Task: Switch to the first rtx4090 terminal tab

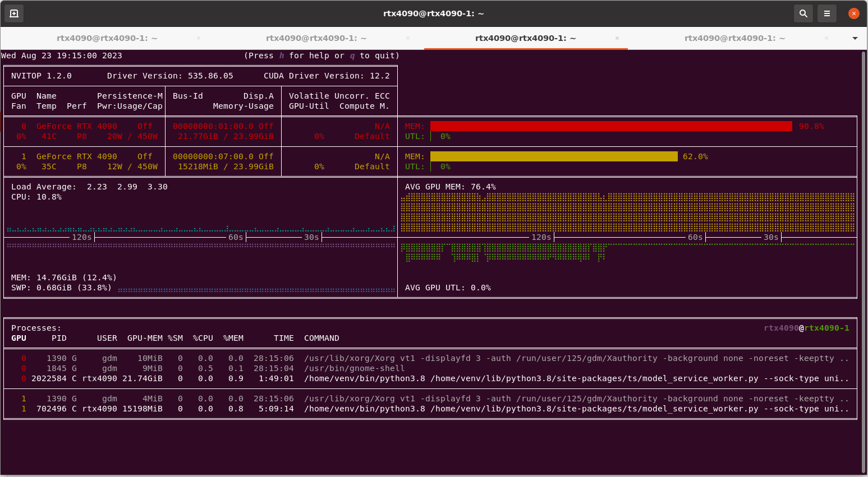Action: coord(107,38)
